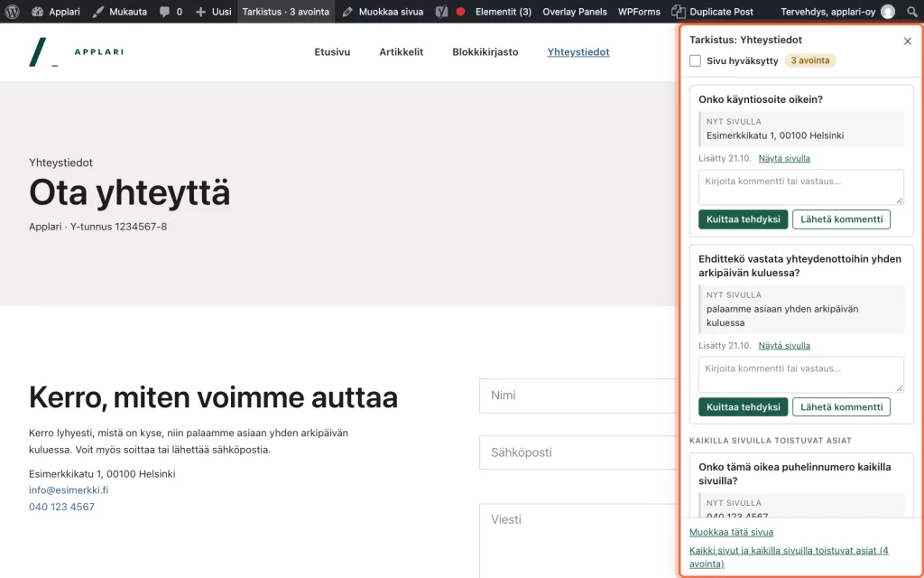Open Blokkikirjasto in site navigation

click(x=485, y=51)
